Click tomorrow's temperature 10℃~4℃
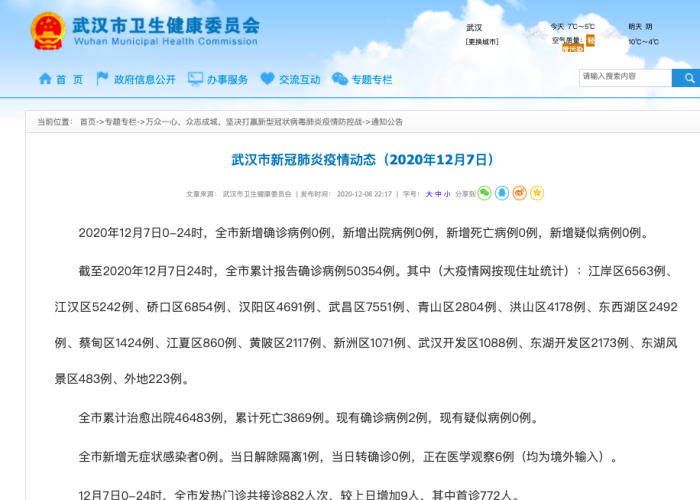The height and width of the screenshot is (500, 700). (643, 42)
